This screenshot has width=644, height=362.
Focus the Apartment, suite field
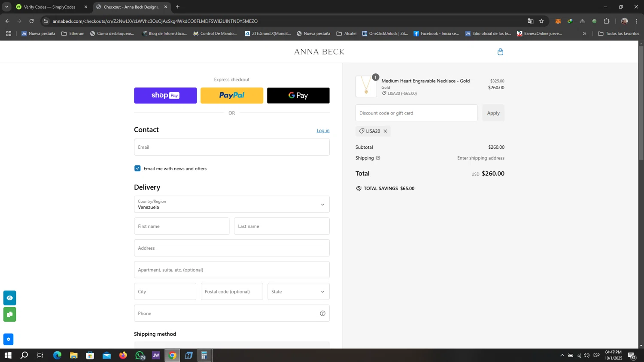tap(232, 270)
